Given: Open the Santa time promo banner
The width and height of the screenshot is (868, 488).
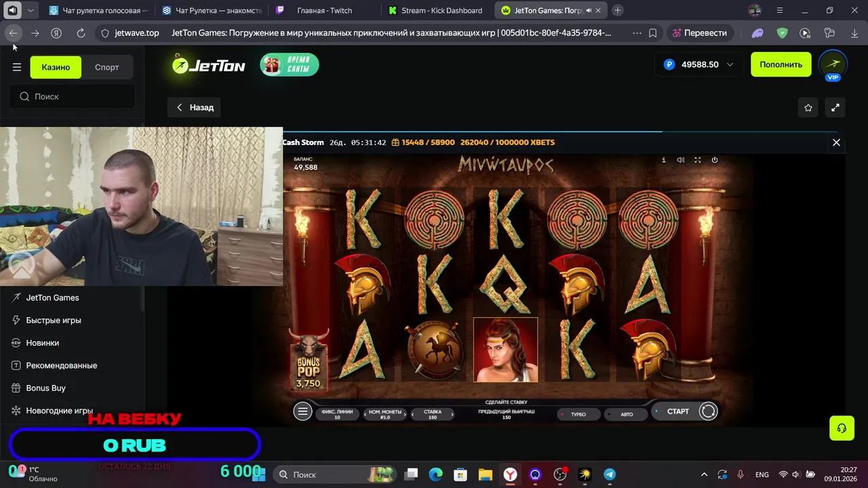Looking at the screenshot, I should [290, 65].
